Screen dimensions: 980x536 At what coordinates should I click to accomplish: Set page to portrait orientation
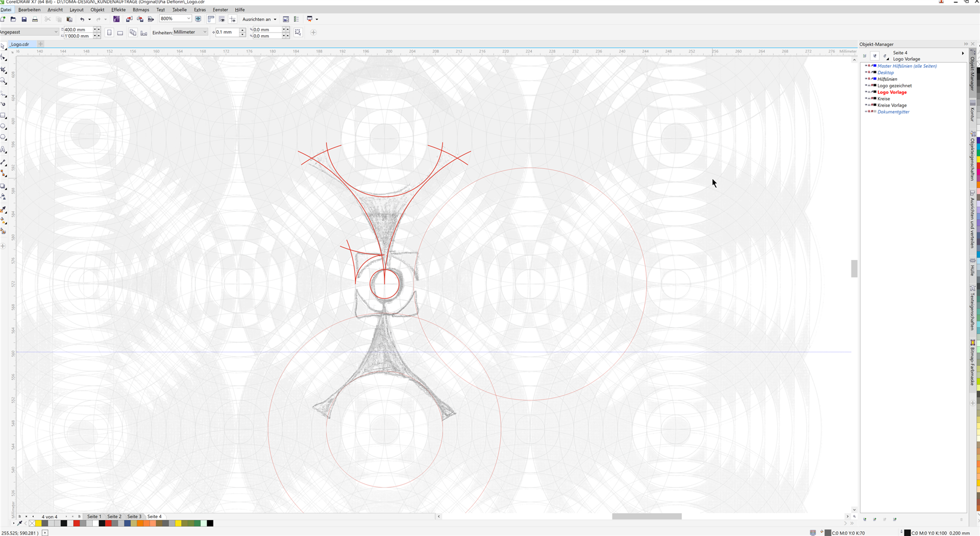109,33
